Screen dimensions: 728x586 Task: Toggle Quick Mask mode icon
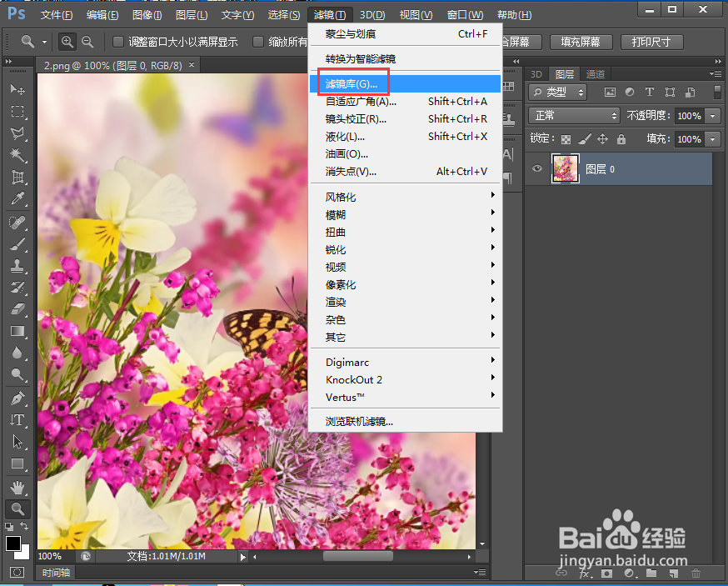[x=17, y=572]
